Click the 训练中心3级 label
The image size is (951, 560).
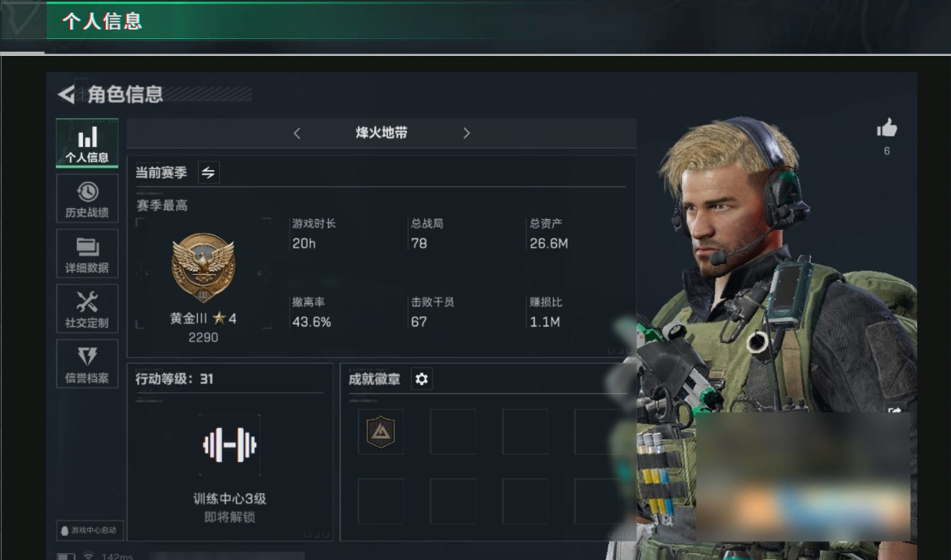(230, 499)
